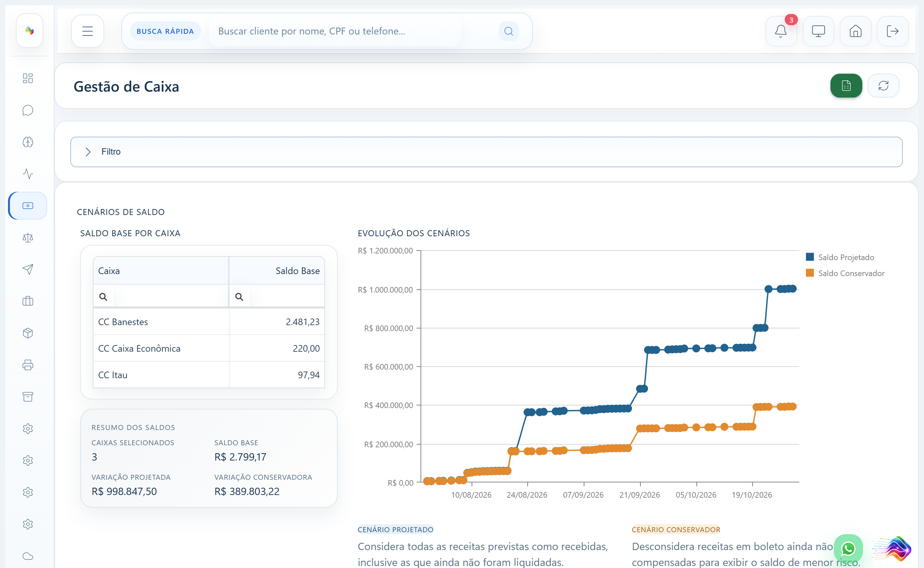
Task: Open the paper plane sidebar icon
Action: pyautogui.click(x=28, y=269)
